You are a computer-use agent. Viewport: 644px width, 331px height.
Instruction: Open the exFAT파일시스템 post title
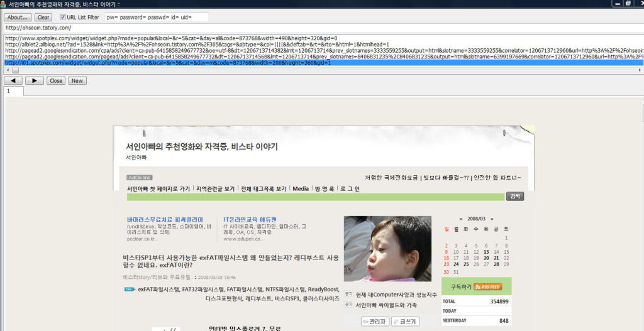tap(231, 261)
